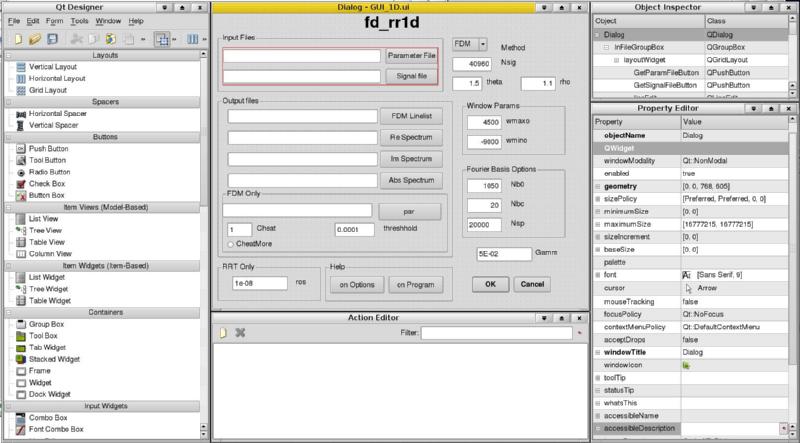Screen dimensions: 800x443
Task: Click New action icon in Action Editor
Action: click(x=223, y=333)
